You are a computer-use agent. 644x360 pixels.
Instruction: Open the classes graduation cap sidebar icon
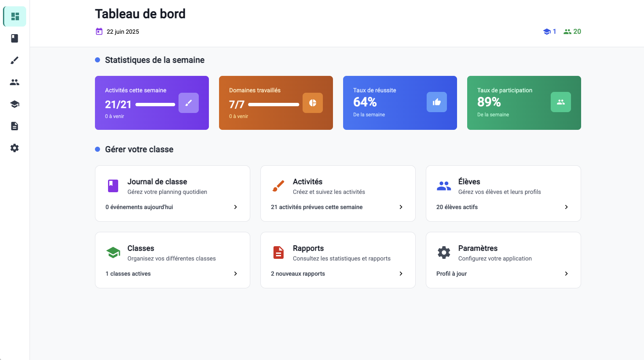pos(15,104)
